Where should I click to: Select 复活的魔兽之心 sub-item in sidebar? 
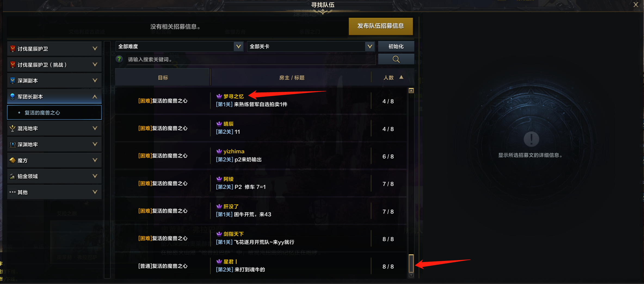(x=54, y=113)
